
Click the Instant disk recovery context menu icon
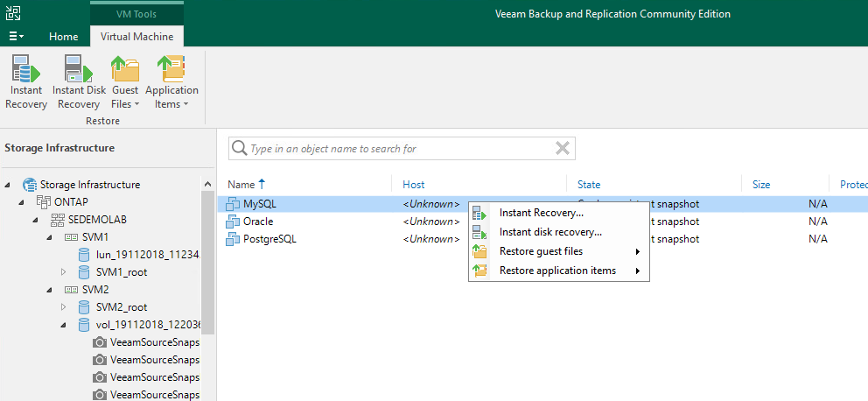[x=479, y=232]
